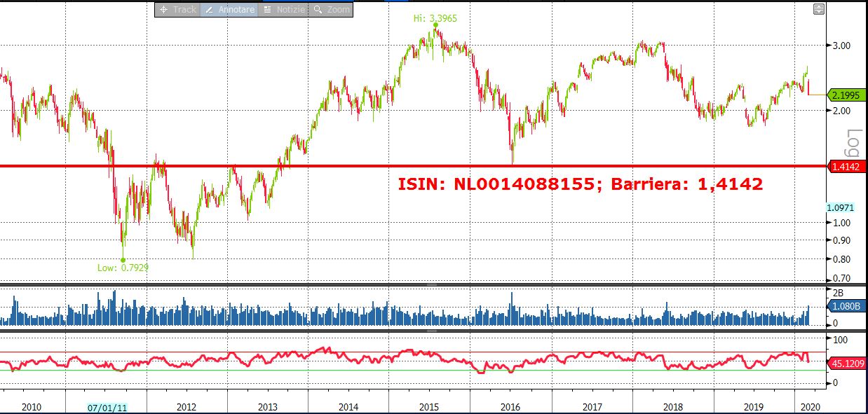Select the red horizontal barrier line

414,166
